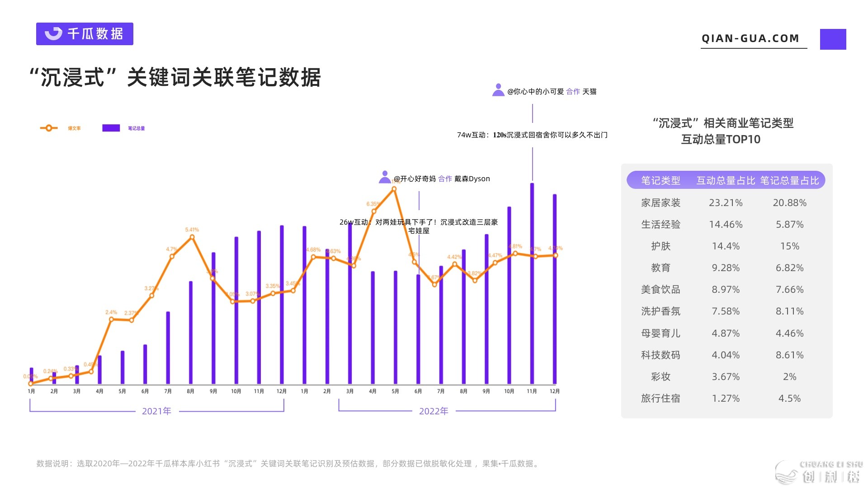This screenshot has height=488, width=868.
Task: Click the 12月 axis label under 2022年
Action: (555, 391)
